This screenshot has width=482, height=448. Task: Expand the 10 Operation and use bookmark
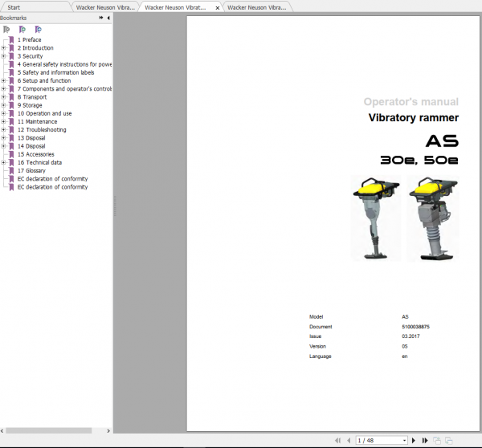point(3,113)
